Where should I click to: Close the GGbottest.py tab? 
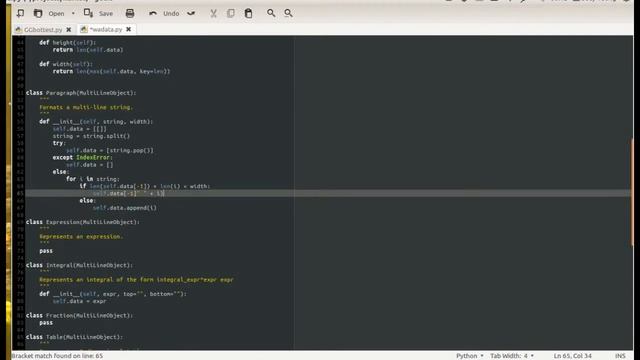coord(69,29)
